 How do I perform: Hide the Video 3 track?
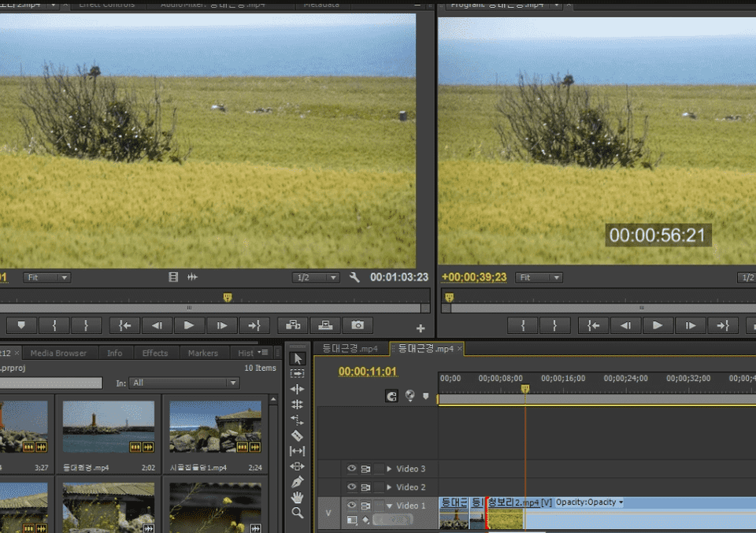pyautogui.click(x=351, y=468)
